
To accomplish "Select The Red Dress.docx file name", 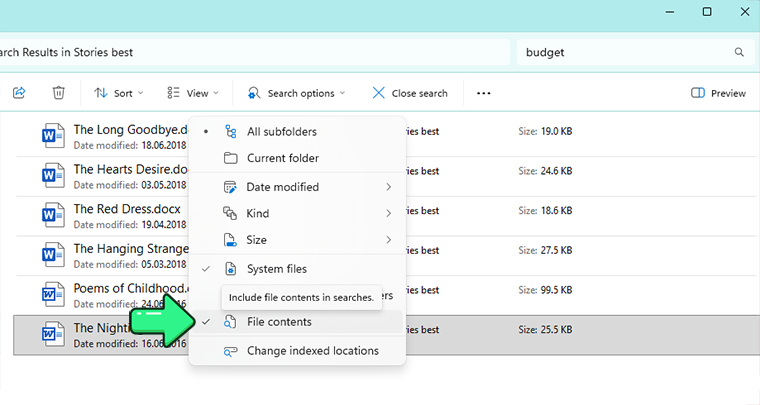I will [127, 209].
